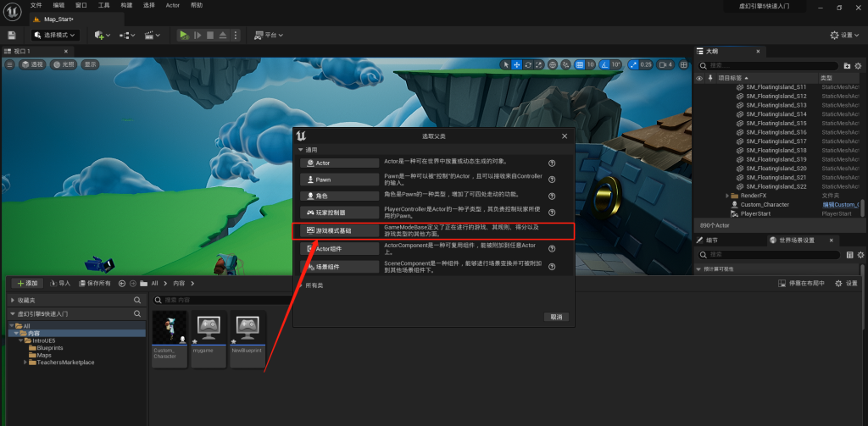
Task: Open the 构建 menu
Action: 127,5
